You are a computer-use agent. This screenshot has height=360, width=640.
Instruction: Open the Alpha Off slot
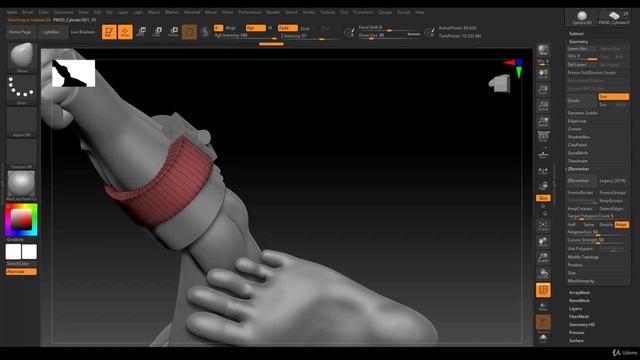22,122
